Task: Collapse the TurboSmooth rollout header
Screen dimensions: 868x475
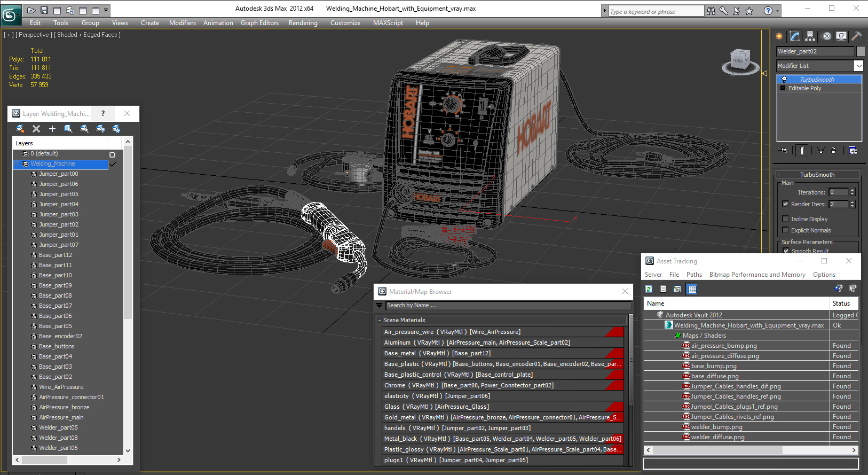Action: (x=817, y=175)
